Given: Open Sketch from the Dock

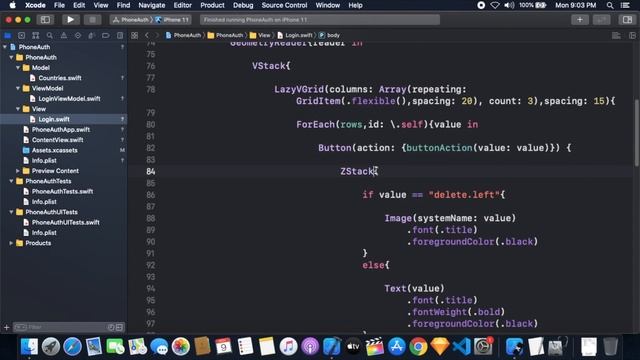Looking at the screenshot, I should point(440,347).
